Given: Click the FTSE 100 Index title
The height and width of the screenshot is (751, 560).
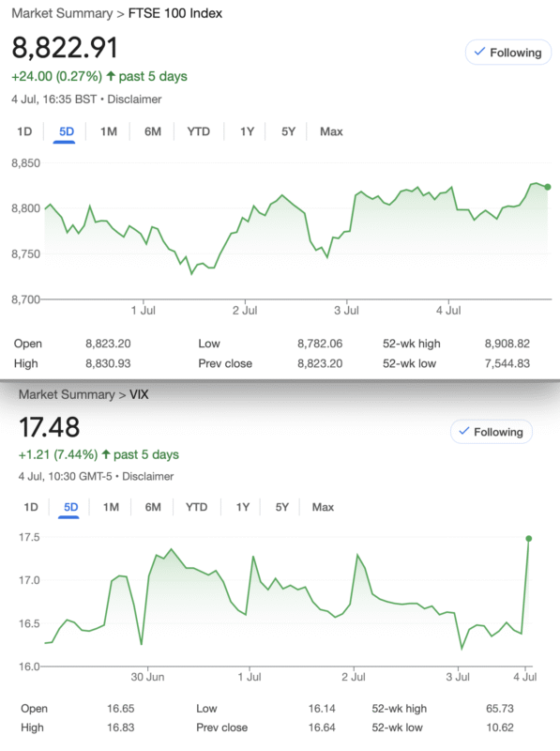Looking at the screenshot, I should (x=175, y=13).
